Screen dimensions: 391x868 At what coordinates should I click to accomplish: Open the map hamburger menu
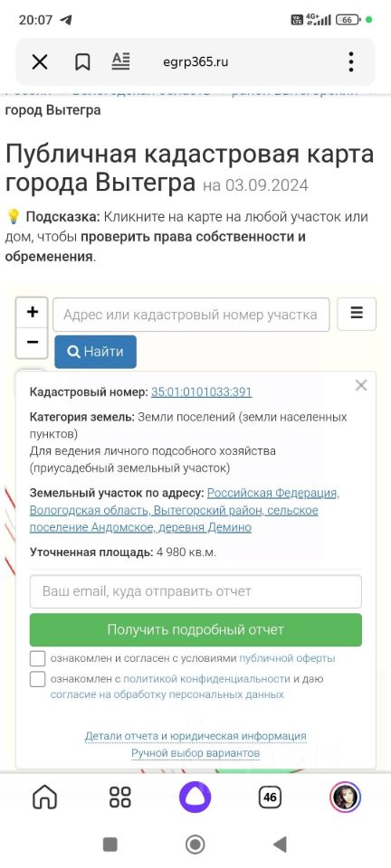pos(357,314)
